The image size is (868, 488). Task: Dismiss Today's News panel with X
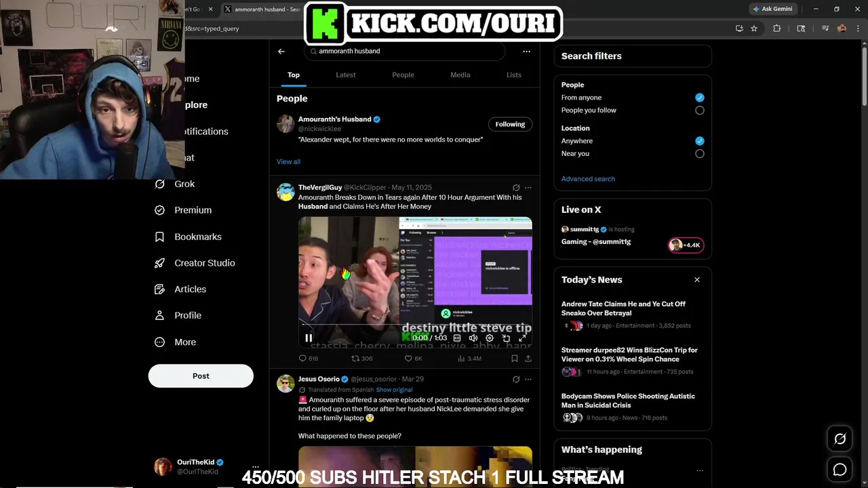696,280
